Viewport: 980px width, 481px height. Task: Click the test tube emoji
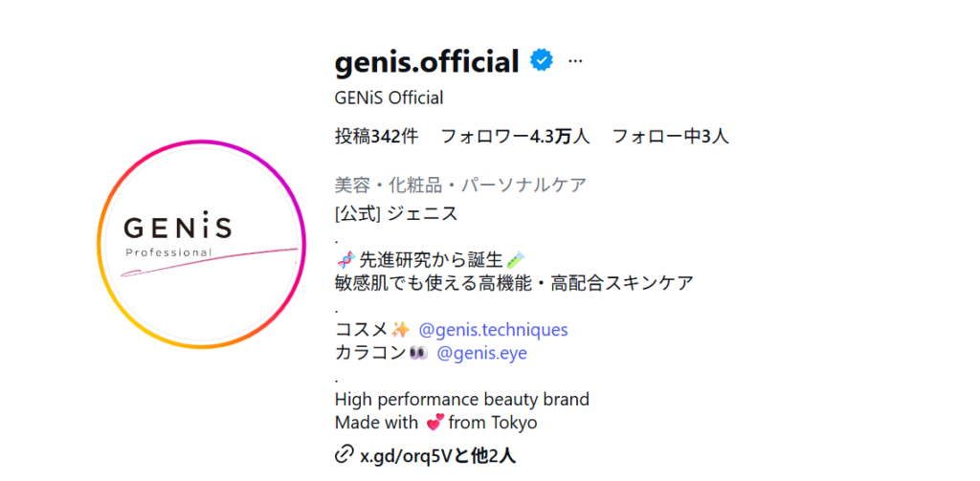click(x=515, y=259)
